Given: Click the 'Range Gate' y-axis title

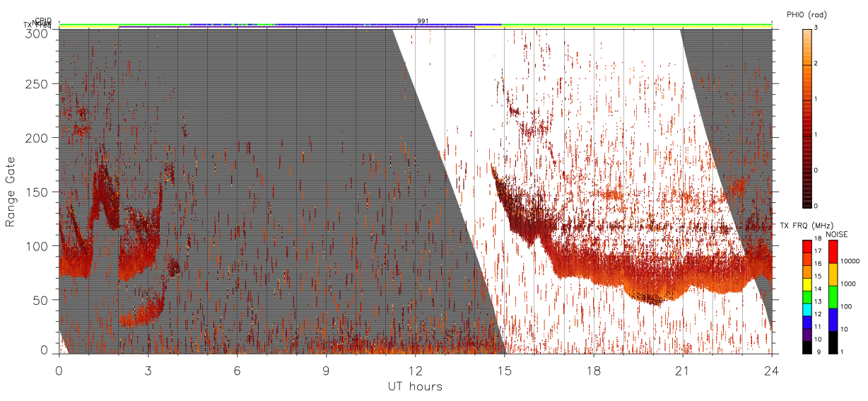Looking at the screenshot, I should pos(11,192).
